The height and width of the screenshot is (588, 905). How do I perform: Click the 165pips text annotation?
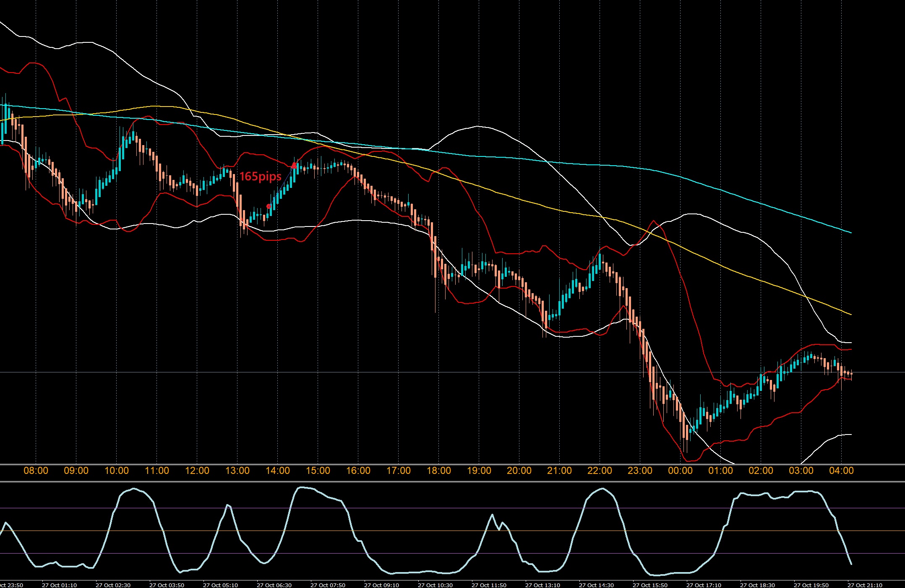(260, 177)
